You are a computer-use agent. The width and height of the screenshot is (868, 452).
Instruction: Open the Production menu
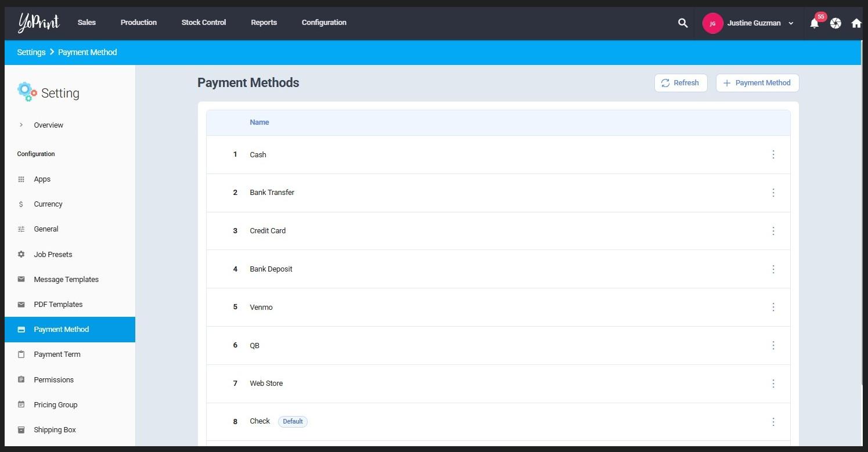coord(138,23)
